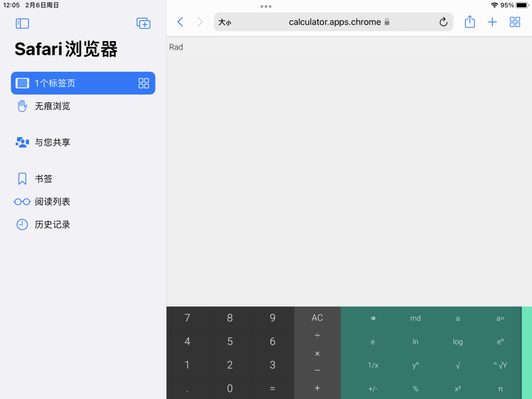532x399 pixels.
Task: Go back with the left arrow
Action: click(x=180, y=22)
